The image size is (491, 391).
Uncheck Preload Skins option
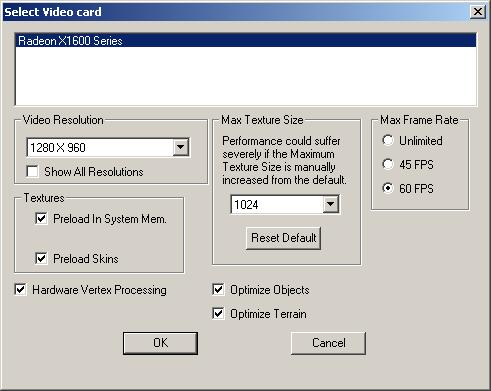coord(41,258)
